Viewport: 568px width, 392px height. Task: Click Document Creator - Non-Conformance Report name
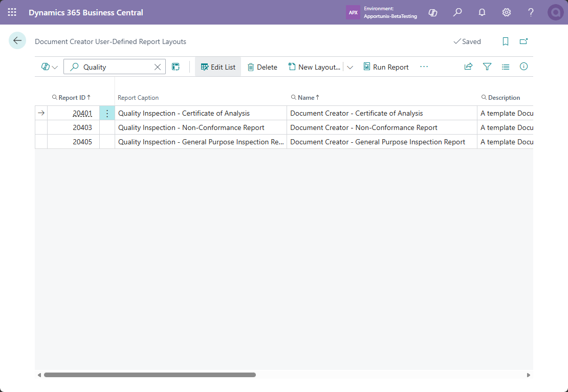pyautogui.click(x=382, y=127)
